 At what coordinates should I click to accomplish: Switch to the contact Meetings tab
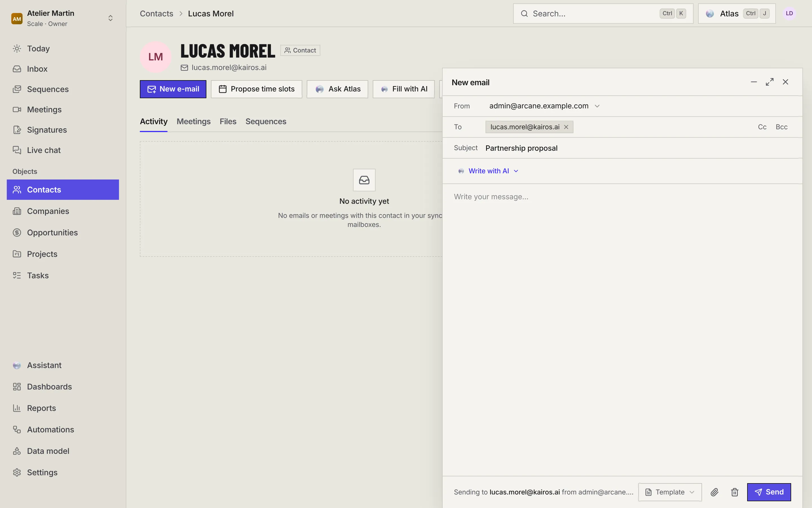click(x=194, y=122)
